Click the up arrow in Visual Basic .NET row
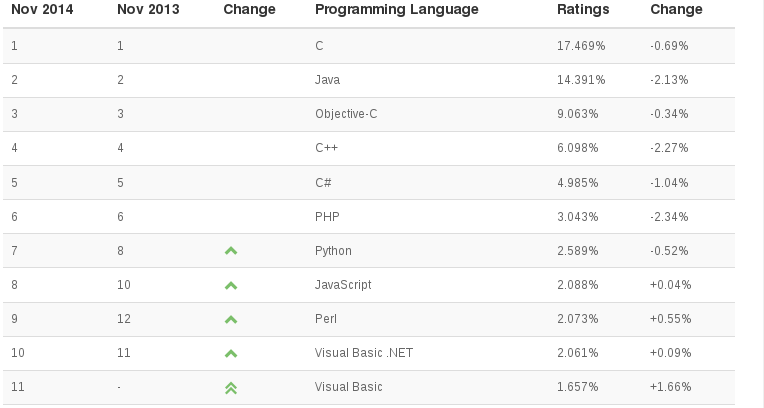Viewport: 764px width, 408px height. (231, 354)
